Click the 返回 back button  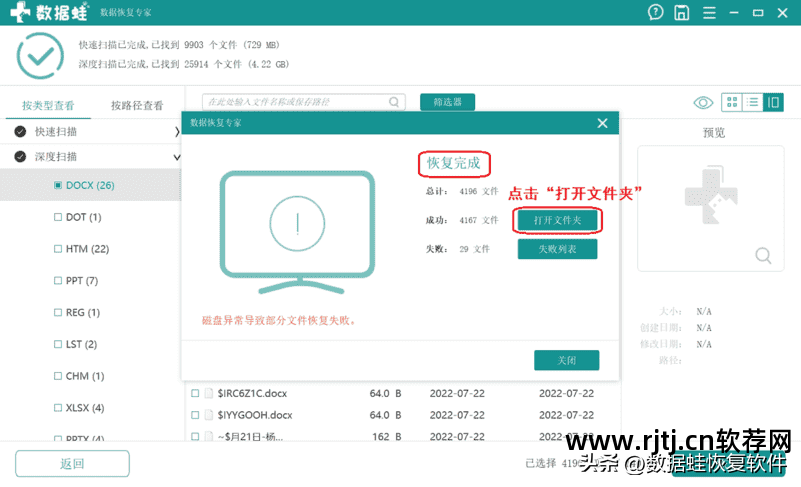coord(72,463)
